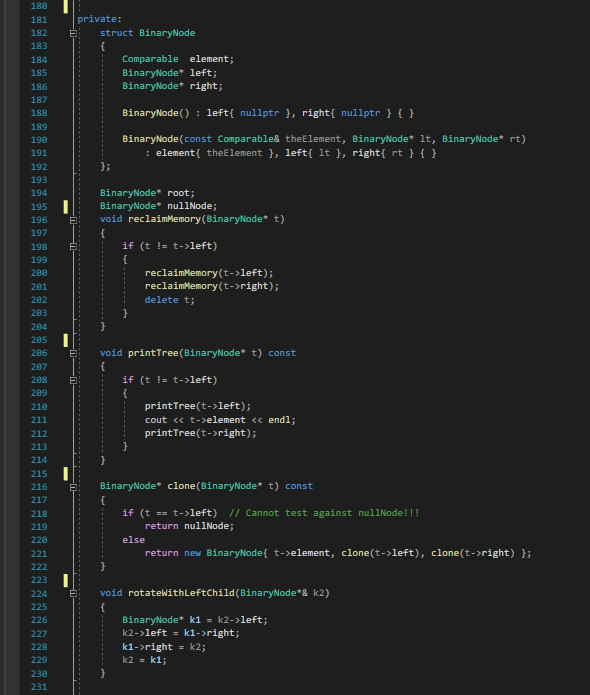Click the clone function name on line 216
The image size is (590, 695).
point(181,486)
